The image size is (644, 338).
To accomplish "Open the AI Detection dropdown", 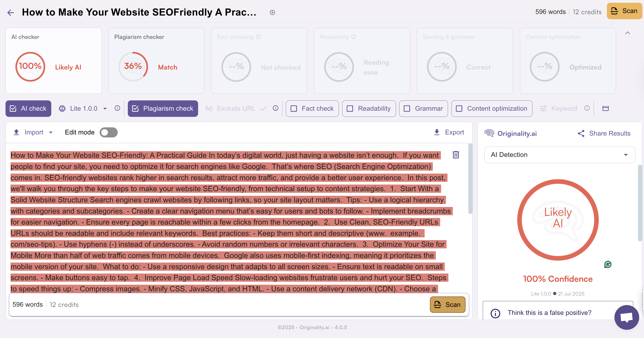I will 560,155.
